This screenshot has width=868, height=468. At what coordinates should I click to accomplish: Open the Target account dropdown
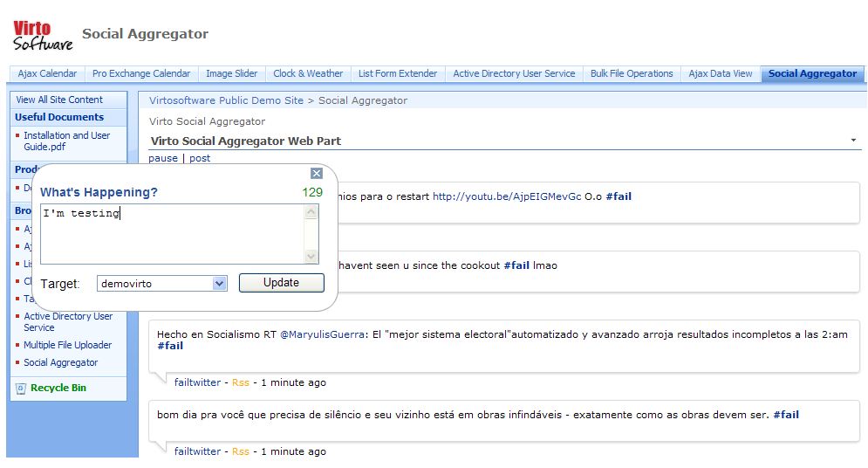pos(219,284)
